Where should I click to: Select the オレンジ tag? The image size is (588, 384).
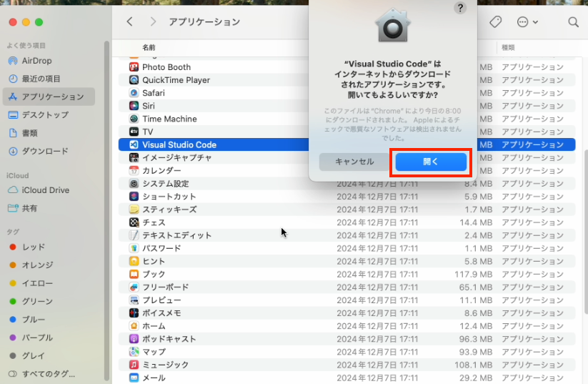click(49, 265)
